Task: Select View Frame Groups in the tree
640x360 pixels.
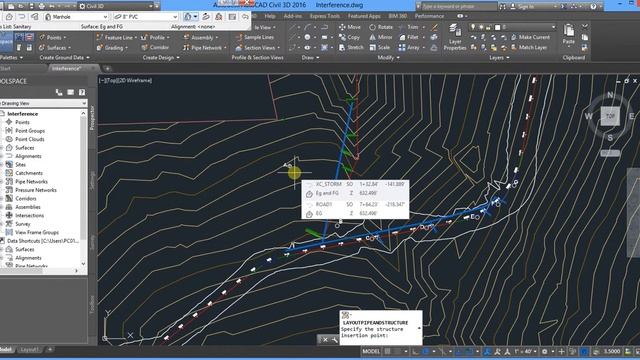Action: tap(37, 232)
